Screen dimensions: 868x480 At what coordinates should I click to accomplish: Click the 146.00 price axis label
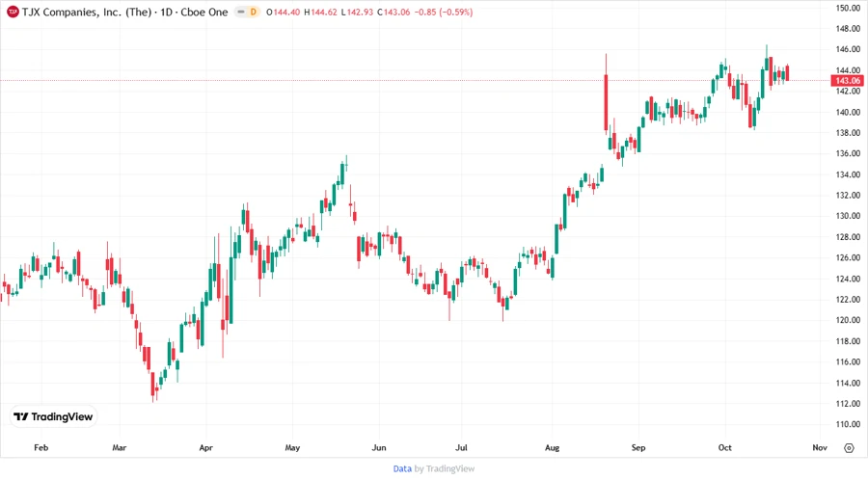point(848,49)
